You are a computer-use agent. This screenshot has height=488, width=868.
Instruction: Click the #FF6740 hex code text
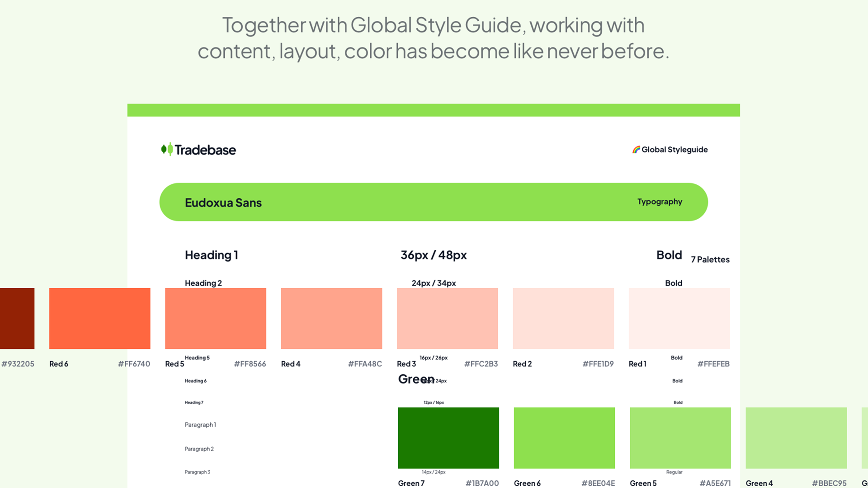134,364
